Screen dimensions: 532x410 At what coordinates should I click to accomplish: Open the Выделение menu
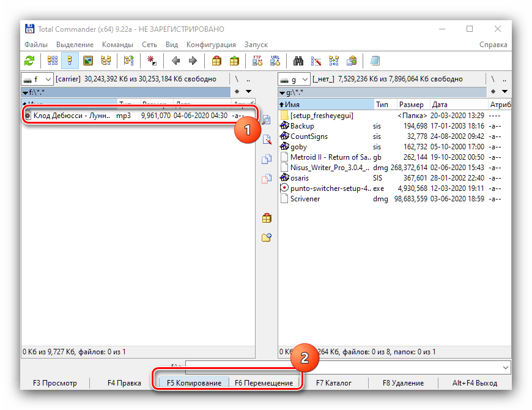75,45
